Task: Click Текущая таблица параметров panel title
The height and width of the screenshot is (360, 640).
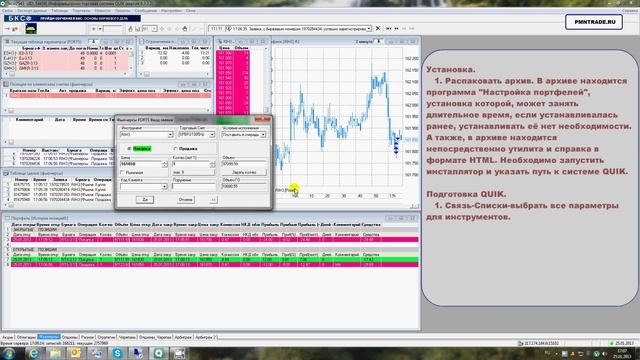Action: [46, 42]
